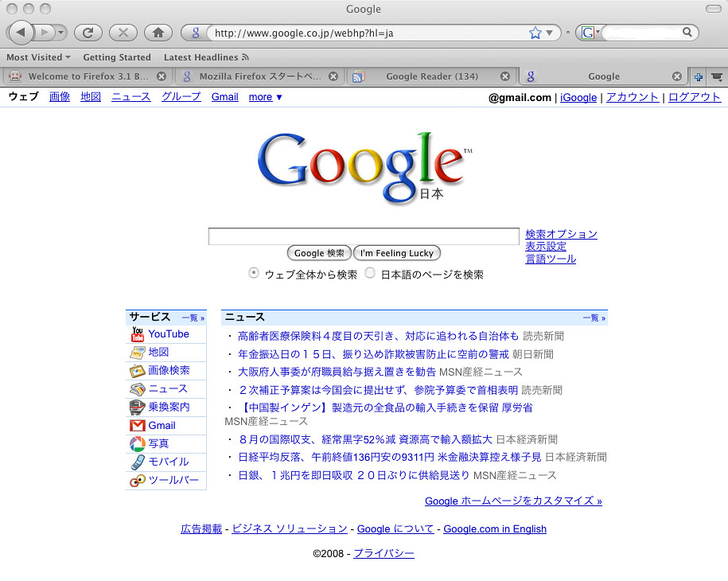Expand the more menu in navigation

[265, 97]
